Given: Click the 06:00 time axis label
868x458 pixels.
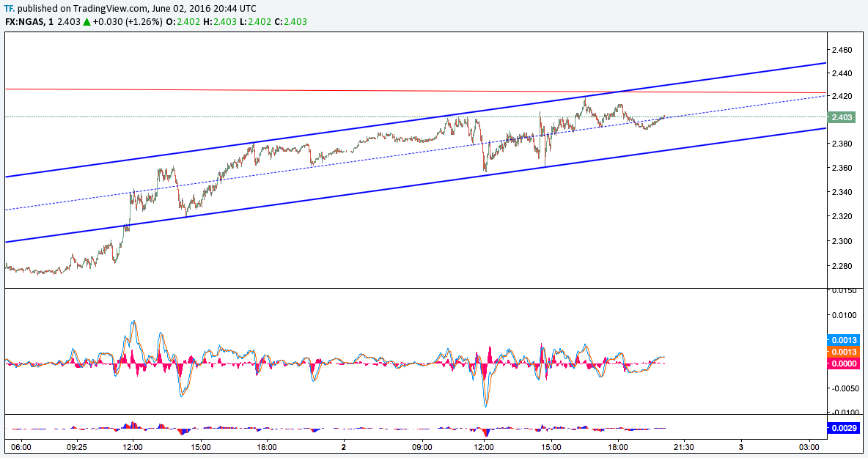Looking at the screenshot, I should [x=21, y=447].
